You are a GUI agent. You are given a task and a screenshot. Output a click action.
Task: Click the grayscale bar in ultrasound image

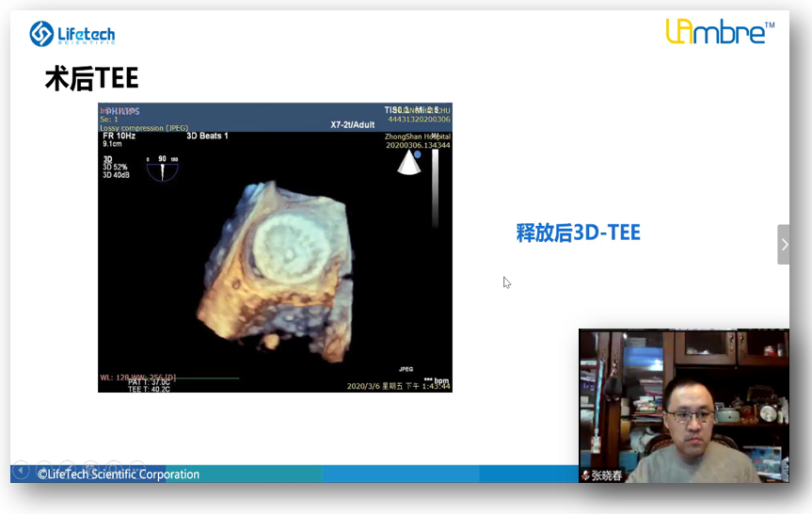434,188
